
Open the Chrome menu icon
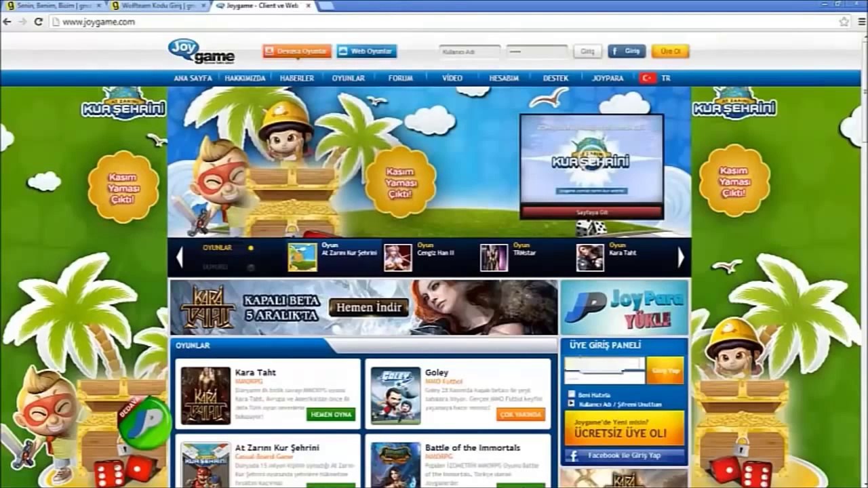tap(861, 22)
